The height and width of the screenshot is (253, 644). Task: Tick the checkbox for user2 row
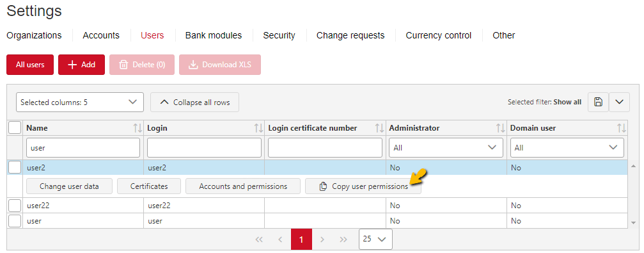pos(15,167)
